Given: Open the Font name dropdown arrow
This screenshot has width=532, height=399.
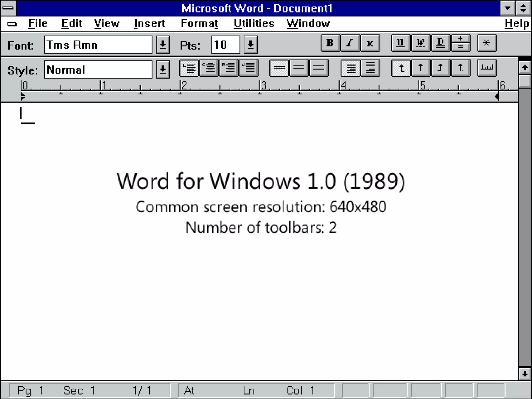Looking at the screenshot, I should 163,45.
